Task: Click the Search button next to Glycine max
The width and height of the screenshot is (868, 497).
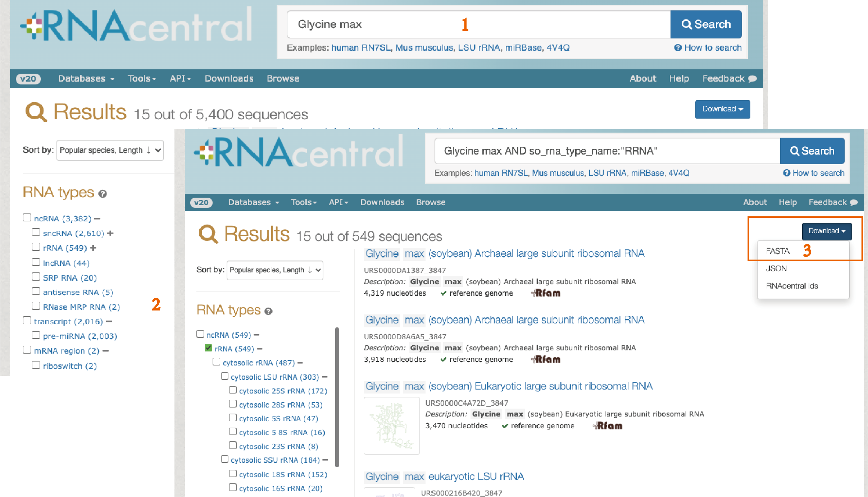Action: point(706,24)
